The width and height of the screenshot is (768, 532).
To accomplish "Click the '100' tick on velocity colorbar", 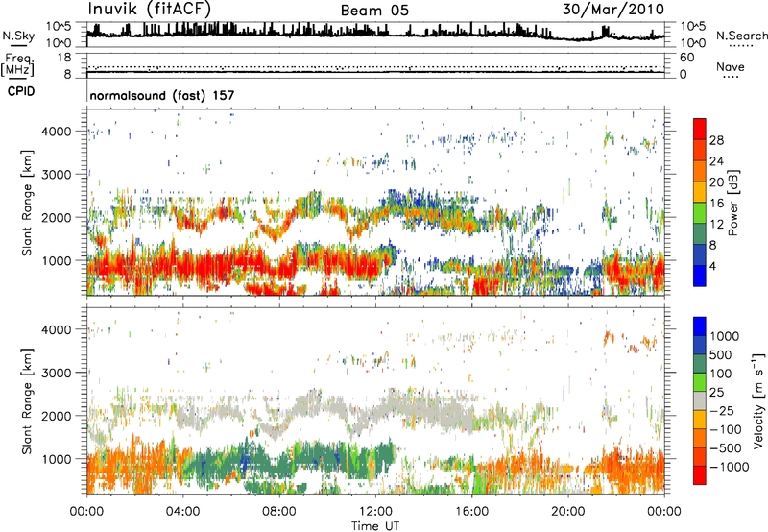I will [721, 374].
